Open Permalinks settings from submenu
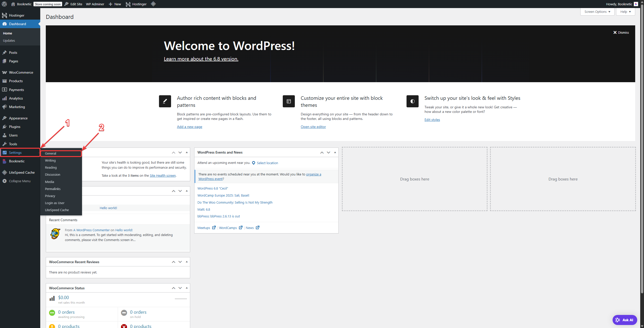Viewport: 644px width, 328px height. pos(61,189)
